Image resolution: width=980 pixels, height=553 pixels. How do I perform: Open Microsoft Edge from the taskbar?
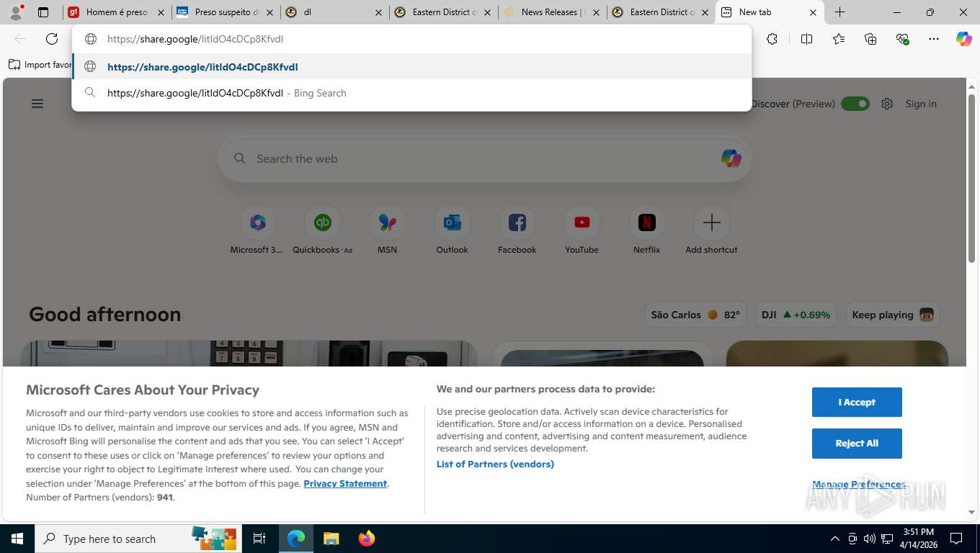(295, 539)
